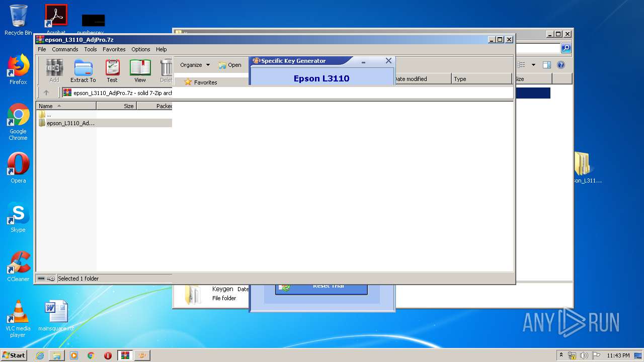The height and width of the screenshot is (362, 644).
Task: Open the Organize dropdown in Explorer
Action: pos(195,65)
